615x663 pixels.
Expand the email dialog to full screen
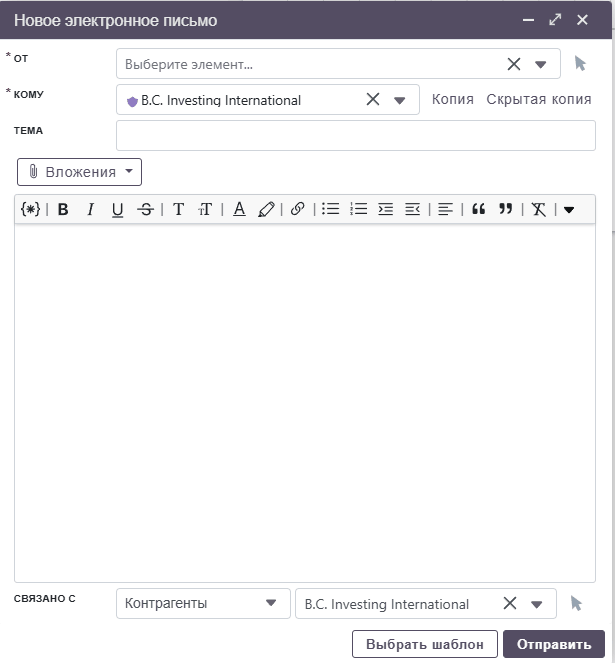[x=555, y=19]
